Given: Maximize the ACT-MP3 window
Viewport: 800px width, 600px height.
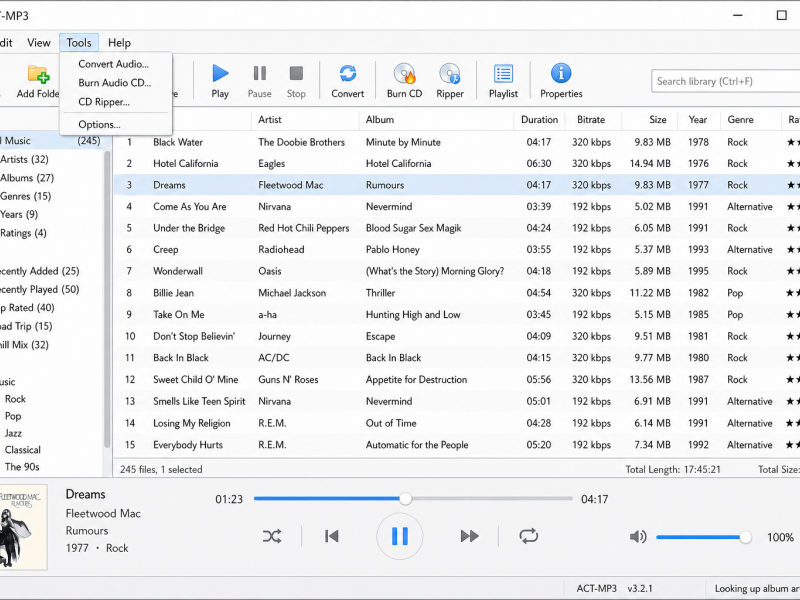Looking at the screenshot, I should 781,15.
